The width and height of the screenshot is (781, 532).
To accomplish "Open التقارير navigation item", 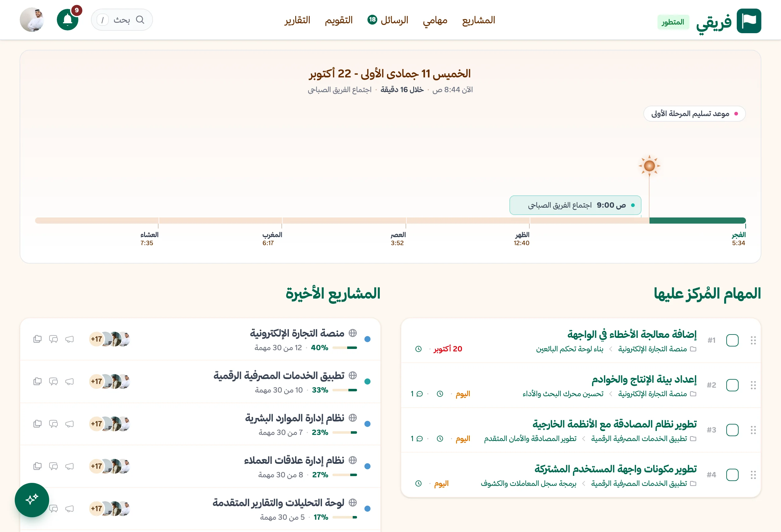I will 297,20.
